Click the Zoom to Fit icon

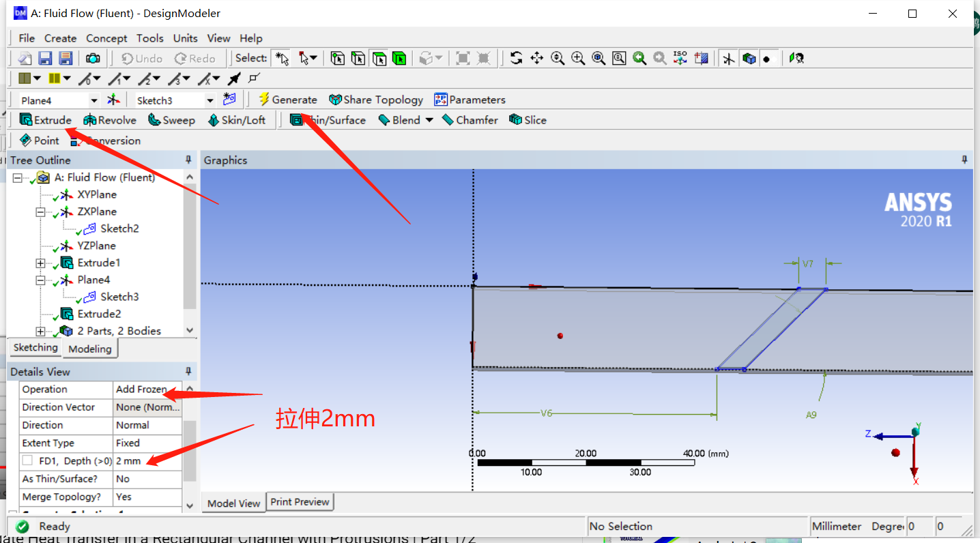click(x=599, y=59)
